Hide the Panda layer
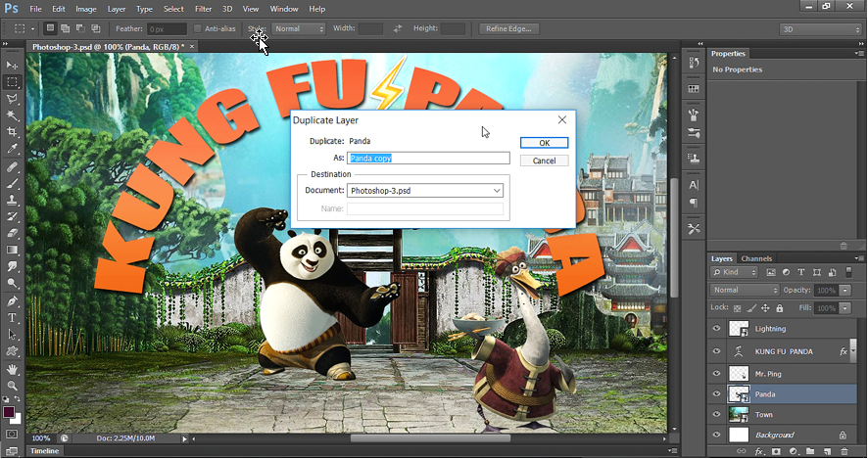This screenshot has height=459, width=868. pos(716,393)
